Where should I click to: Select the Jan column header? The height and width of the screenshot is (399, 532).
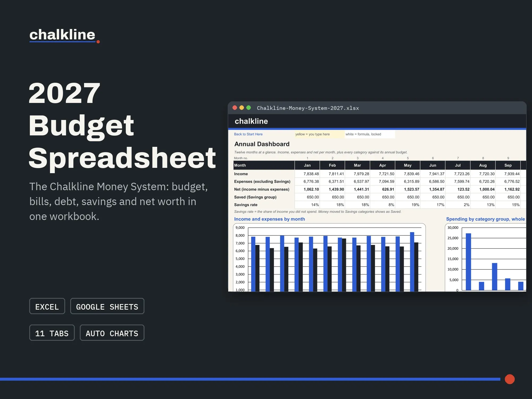[307, 165]
